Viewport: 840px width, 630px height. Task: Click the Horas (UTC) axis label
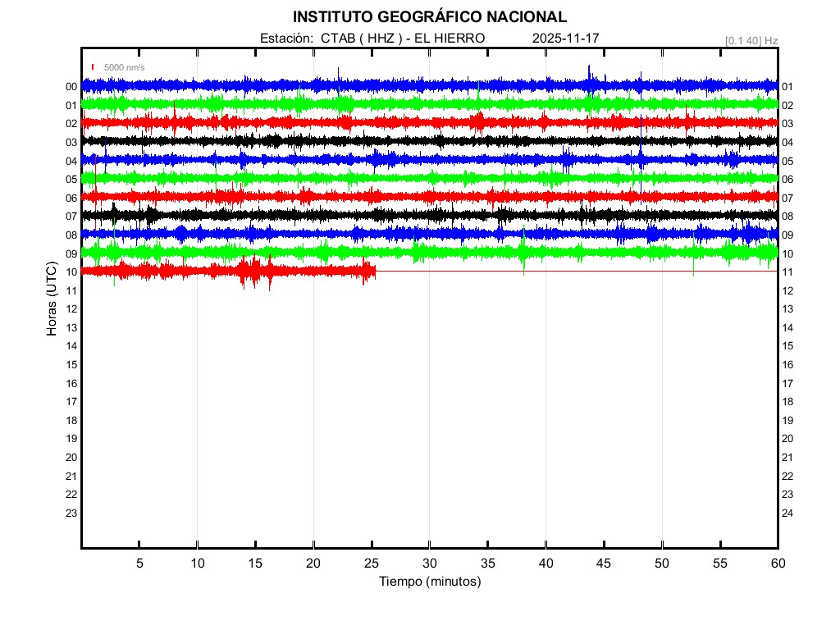click(x=52, y=299)
